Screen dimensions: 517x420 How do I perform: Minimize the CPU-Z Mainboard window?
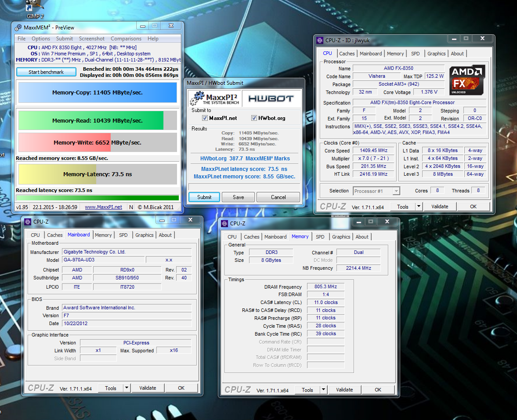pyautogui.click(x=162, y=220)
